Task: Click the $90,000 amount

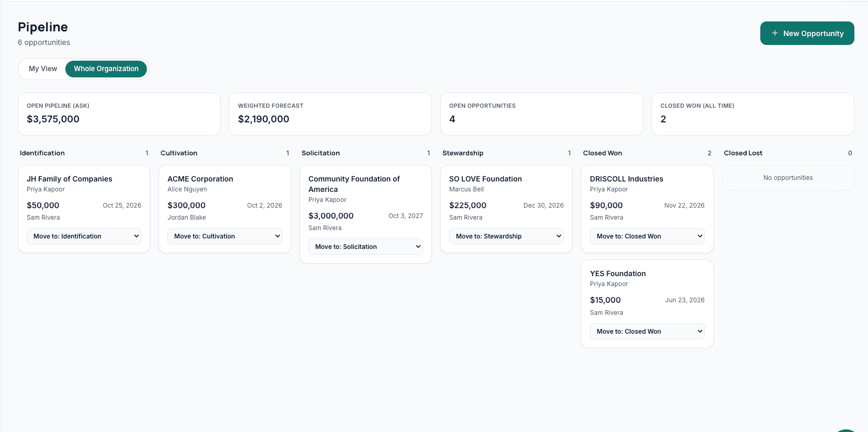Action: coord(606,205)
